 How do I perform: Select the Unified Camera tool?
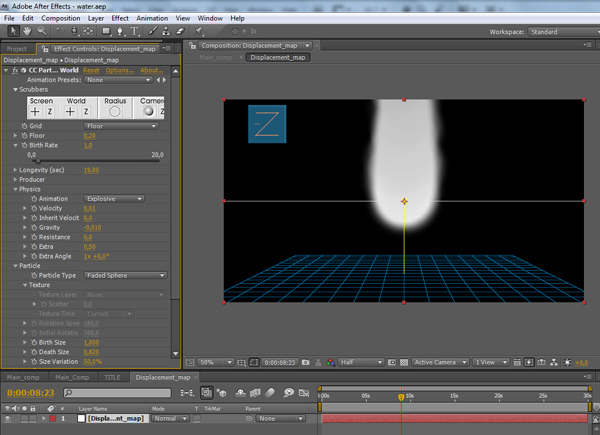[74, 31]
